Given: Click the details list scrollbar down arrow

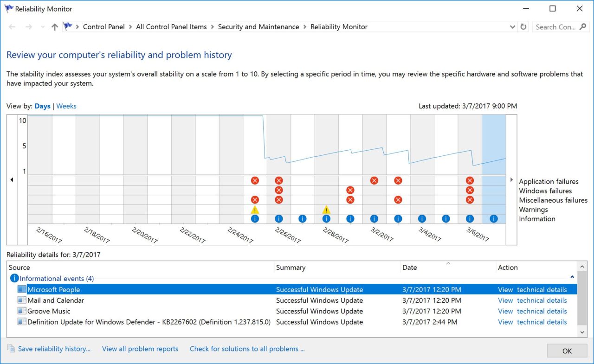Looking at the screenshot, I should [582, 332].
